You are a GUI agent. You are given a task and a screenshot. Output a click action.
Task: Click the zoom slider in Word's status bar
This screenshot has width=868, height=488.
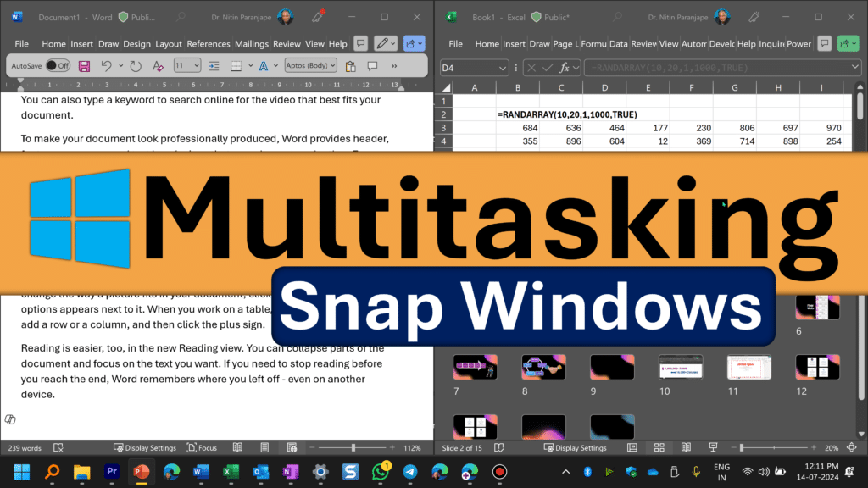[353, 447]
